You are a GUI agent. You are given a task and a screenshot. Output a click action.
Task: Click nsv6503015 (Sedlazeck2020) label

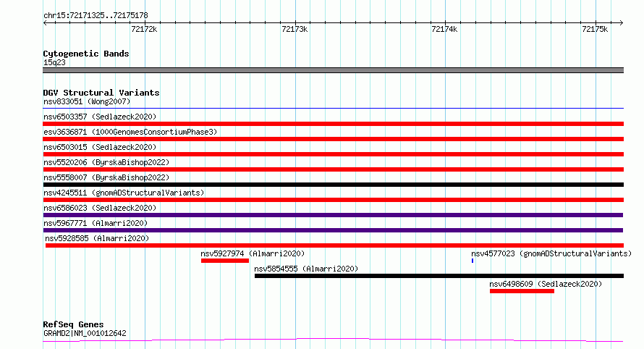point(100,147)
